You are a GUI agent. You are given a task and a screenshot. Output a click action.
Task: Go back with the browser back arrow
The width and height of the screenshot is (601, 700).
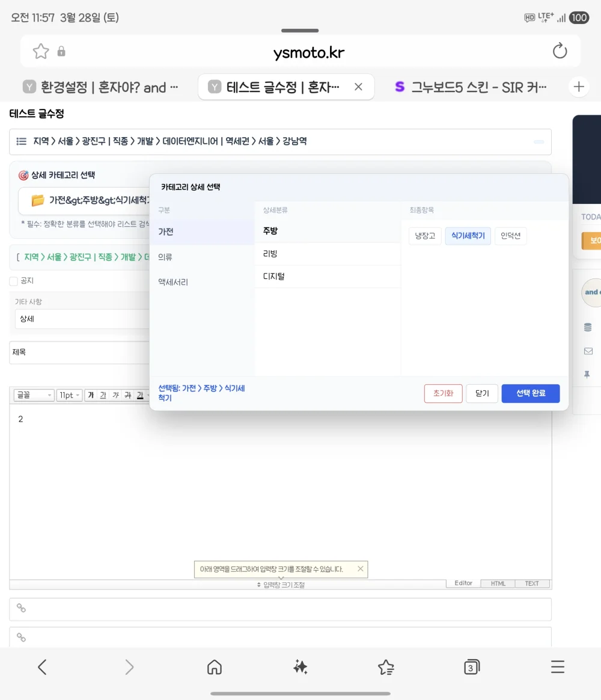coord(43,667)
